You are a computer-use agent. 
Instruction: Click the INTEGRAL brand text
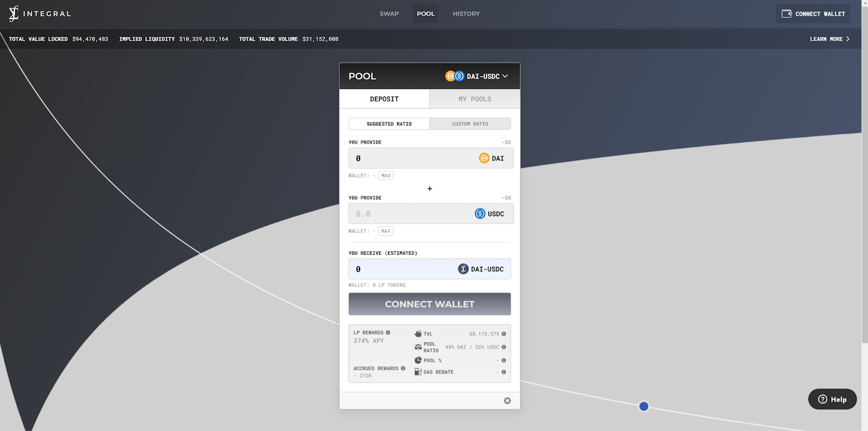click(47, 14)
